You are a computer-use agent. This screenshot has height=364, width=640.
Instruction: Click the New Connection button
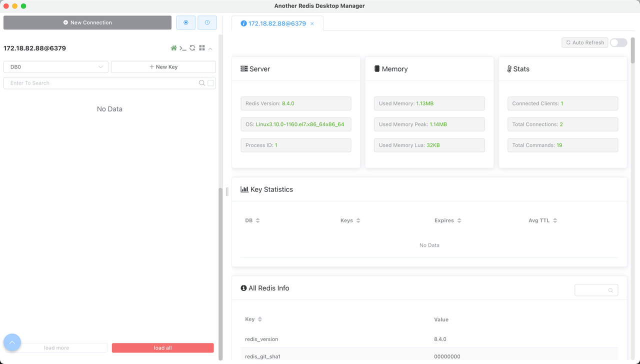point(87,22)
